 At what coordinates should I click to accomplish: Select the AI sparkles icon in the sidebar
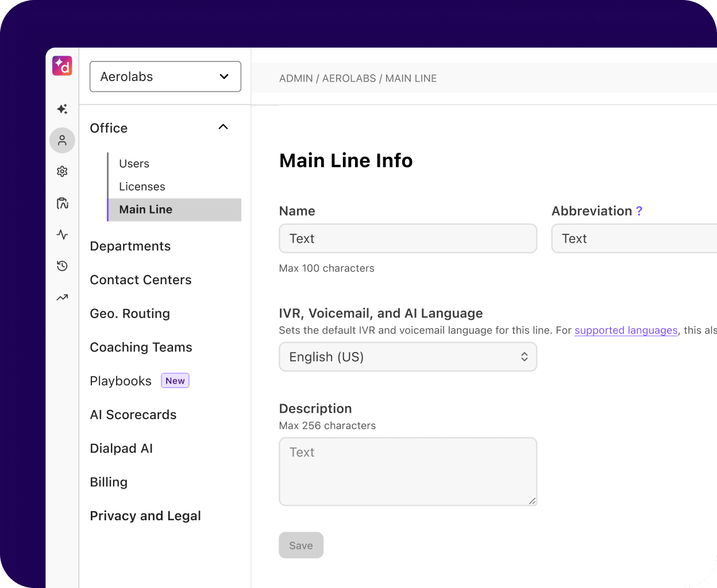pos(62,109)
